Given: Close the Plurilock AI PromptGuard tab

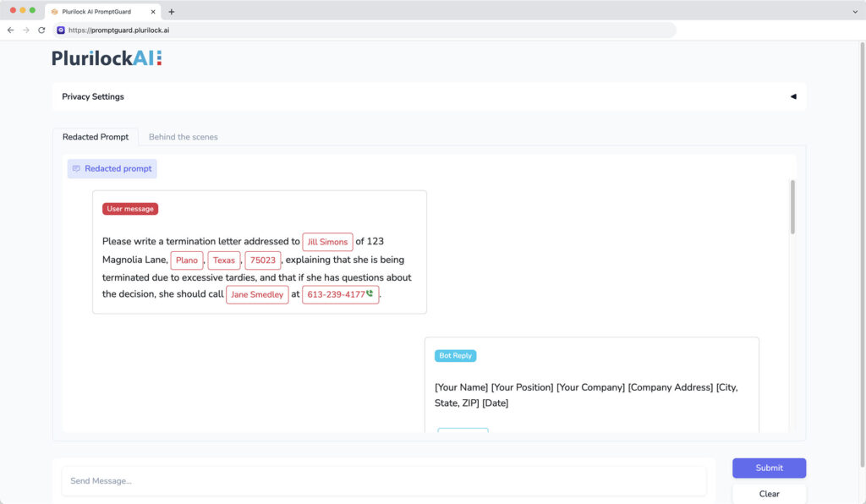Looking at the screenshot, I should pos(153,12).
